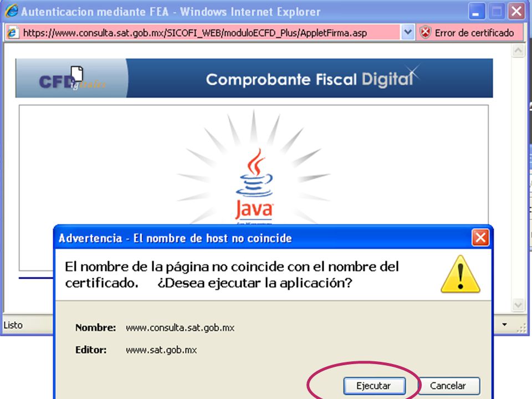This screenshot has height=399, width=532.
Task: Close the Internet Explorer window
Action: (x=516, y=12)
